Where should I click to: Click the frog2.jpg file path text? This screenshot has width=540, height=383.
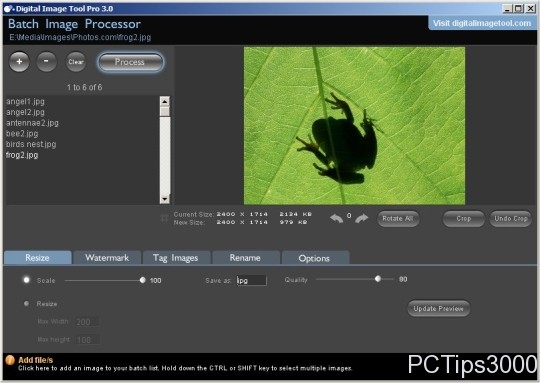80,37
